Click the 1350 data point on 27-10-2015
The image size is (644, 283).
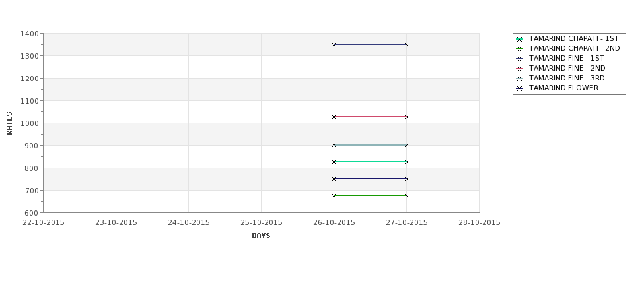click(407, 44)
